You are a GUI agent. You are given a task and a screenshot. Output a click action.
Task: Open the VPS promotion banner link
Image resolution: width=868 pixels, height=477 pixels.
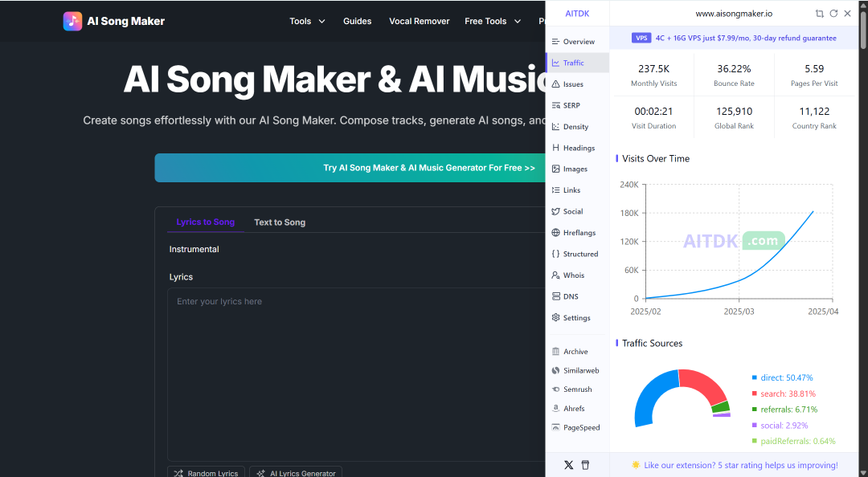point(734,39)
